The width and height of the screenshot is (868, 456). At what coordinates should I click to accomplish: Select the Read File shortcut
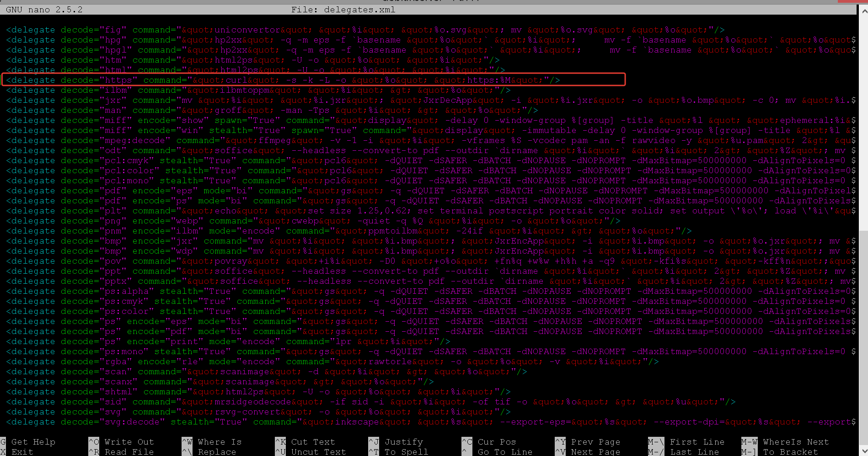pyautogui.click(x=129, y=452)
